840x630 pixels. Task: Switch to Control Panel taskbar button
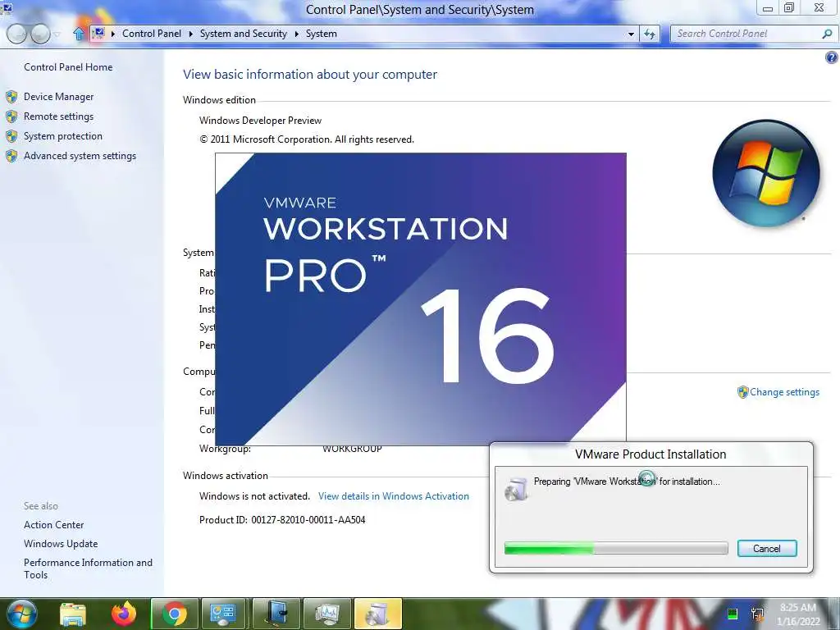tap(222, 614)
